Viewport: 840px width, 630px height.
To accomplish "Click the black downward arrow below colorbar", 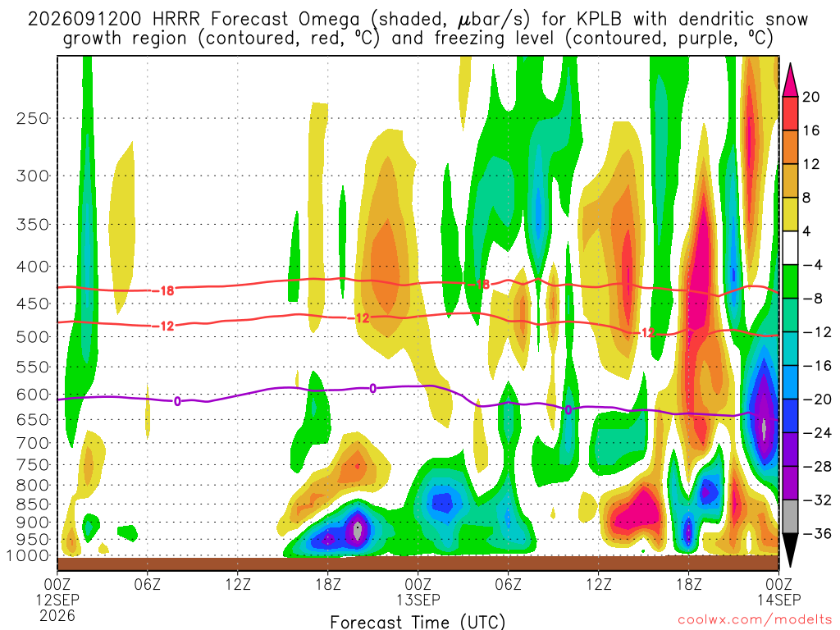I will (790, 550).
